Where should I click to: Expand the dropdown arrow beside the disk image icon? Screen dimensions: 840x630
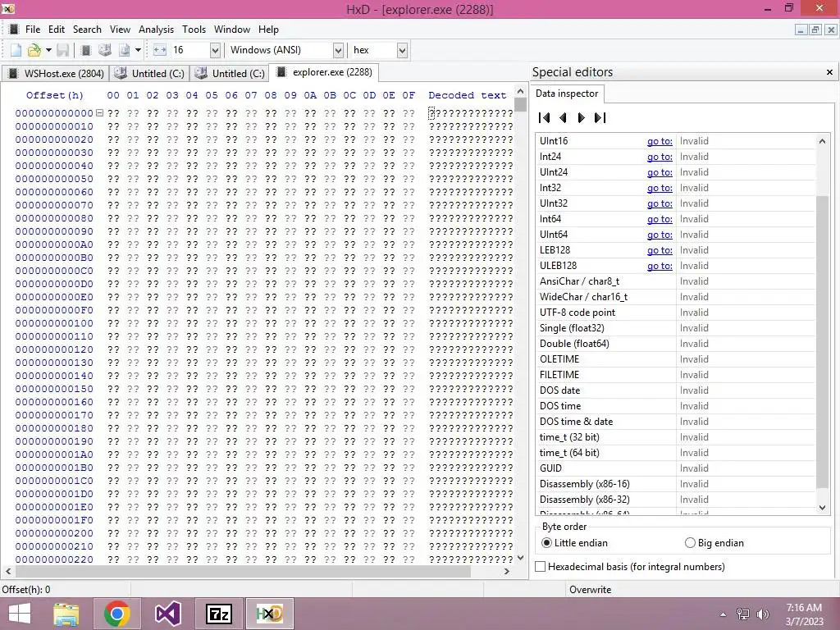point(138,50)
